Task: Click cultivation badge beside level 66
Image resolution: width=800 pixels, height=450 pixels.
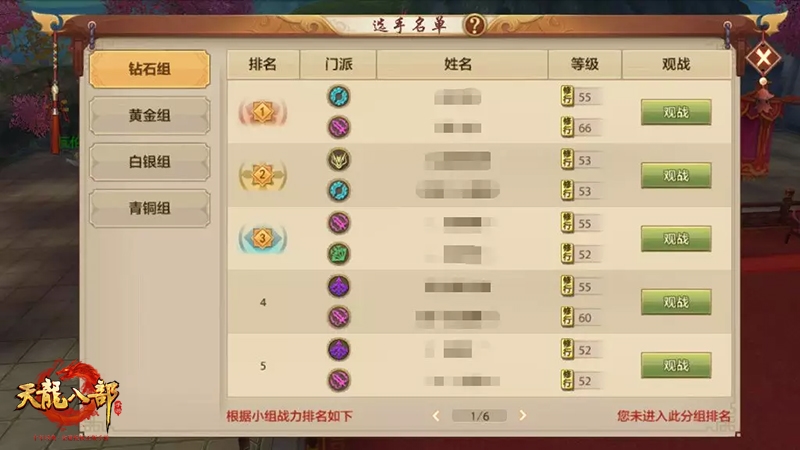Action: pyautogui.click(x=567, y=127)
